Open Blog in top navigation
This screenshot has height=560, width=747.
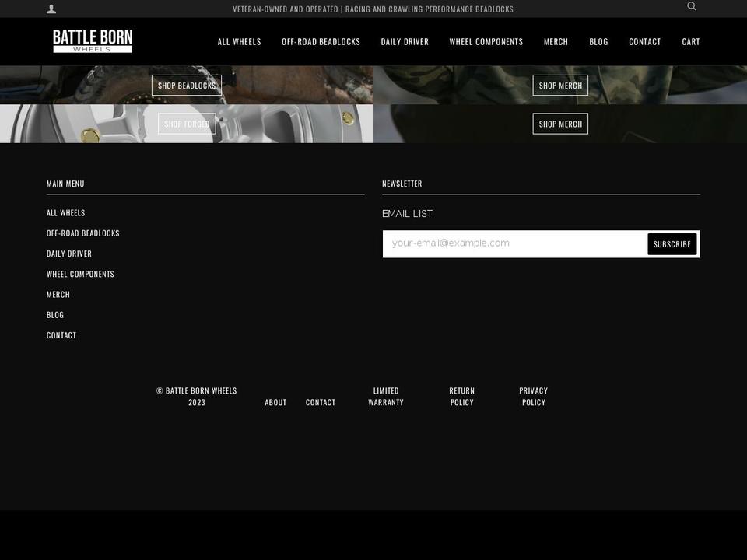point(598,42)
